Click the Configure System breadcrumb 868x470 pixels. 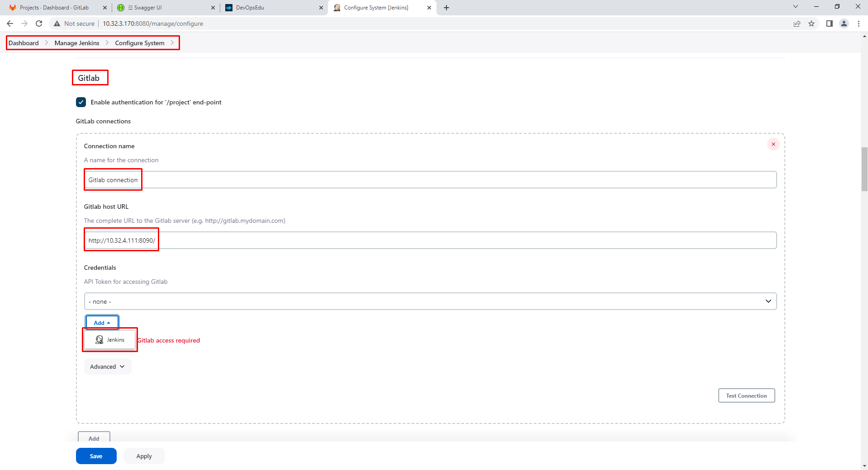[140, 43]
